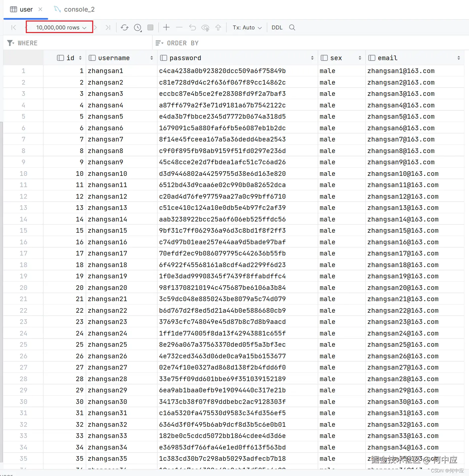Click the zhangsan22@163.com email cell
The image size is (469, 476).
tap(415, 310)
